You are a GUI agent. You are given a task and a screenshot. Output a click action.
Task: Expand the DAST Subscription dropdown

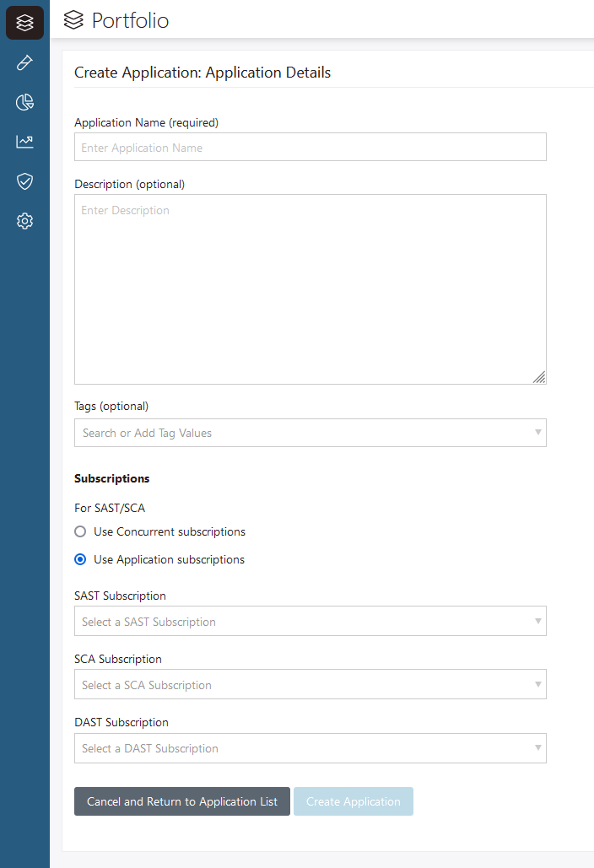(x=310, y=748)
